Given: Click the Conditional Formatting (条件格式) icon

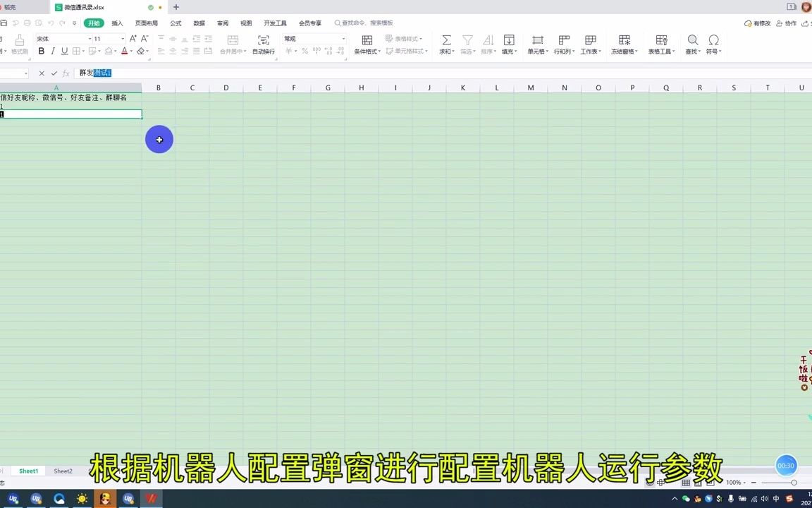Looking at the screenshot, I should (x=367, y=40).
